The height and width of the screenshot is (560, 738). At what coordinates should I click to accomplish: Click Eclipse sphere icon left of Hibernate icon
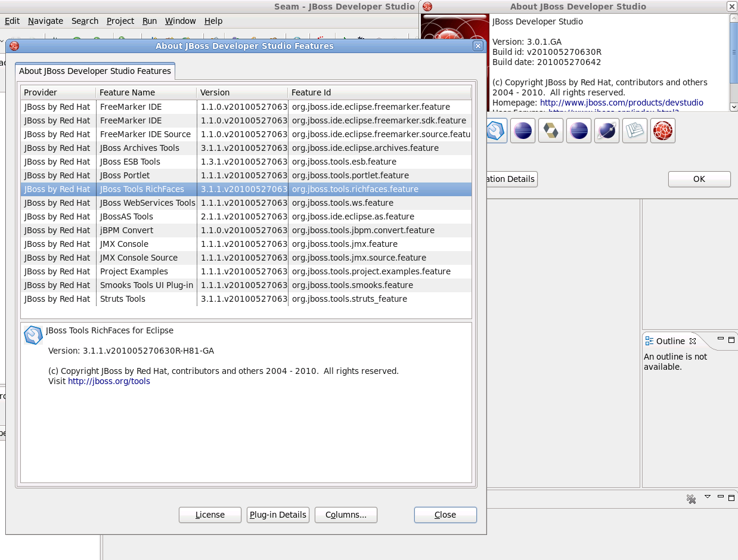(x=523, y=131)
